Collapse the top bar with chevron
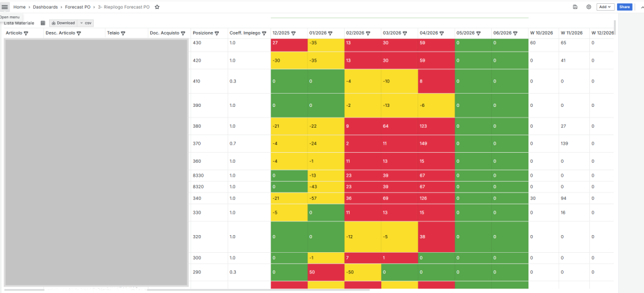The width and height of the screenshot is (644, 293). click(641, 7)
